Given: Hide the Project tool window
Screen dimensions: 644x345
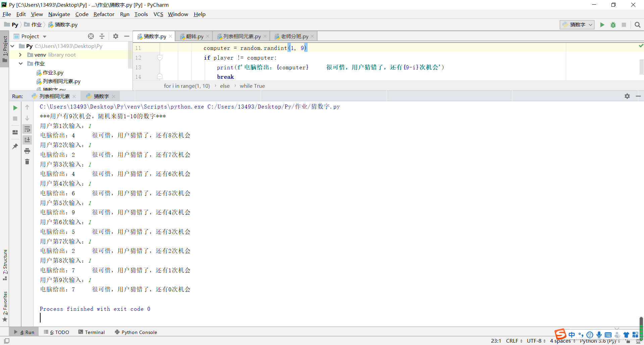Looking at the screenshot, I should coord(127,36).
